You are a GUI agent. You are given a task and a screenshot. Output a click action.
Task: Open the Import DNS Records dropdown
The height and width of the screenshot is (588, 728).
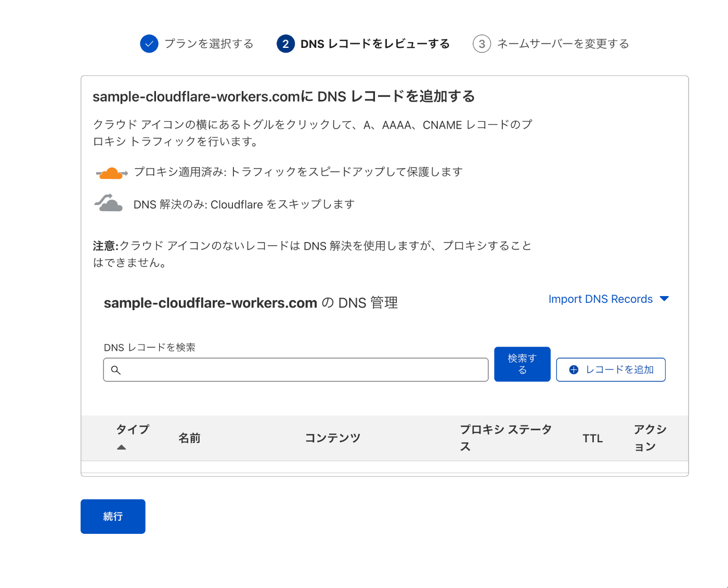(x=601, y=299)
